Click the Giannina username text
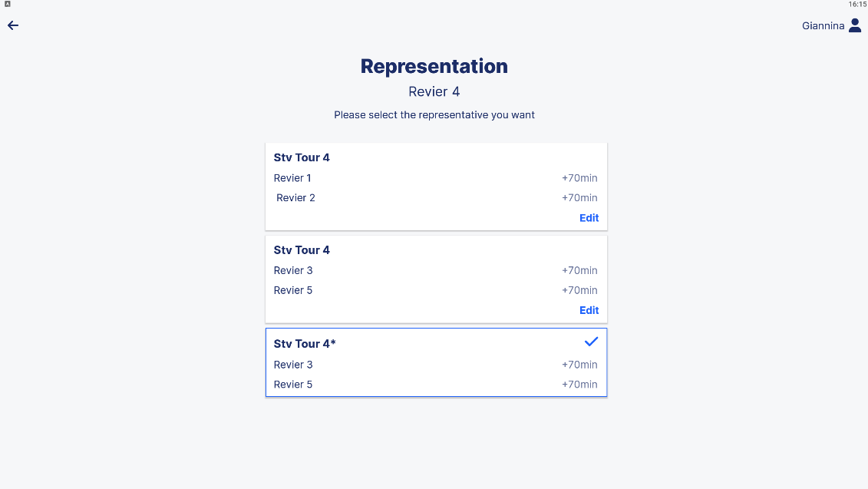The width and height of the screenshot is (868, 489). coord(823,26)
